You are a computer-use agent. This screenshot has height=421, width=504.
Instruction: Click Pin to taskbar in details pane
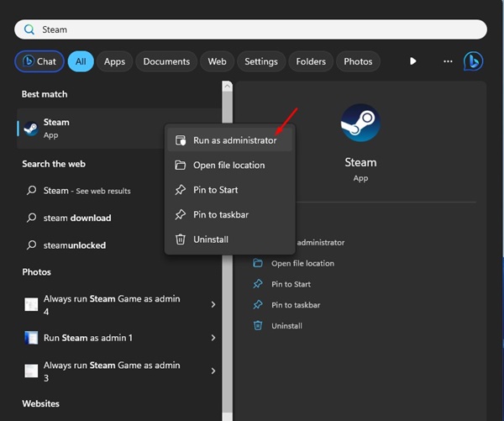coord(296,305)
